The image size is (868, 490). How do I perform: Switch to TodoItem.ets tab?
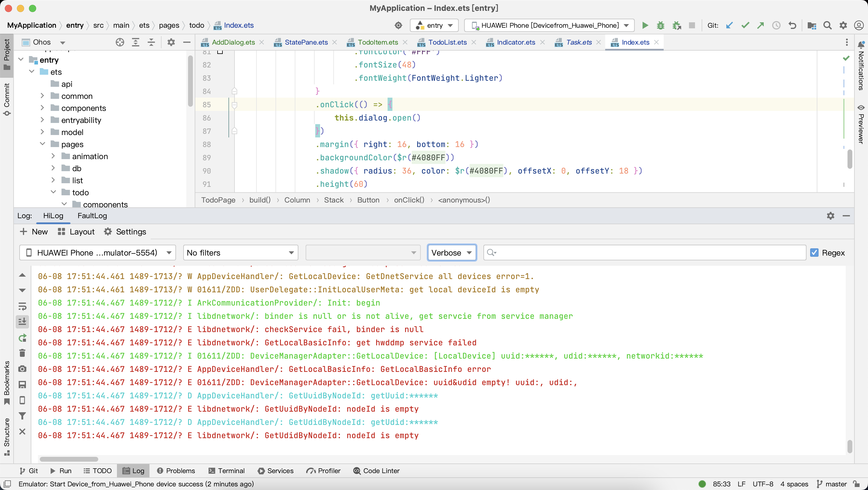point(378,42)
